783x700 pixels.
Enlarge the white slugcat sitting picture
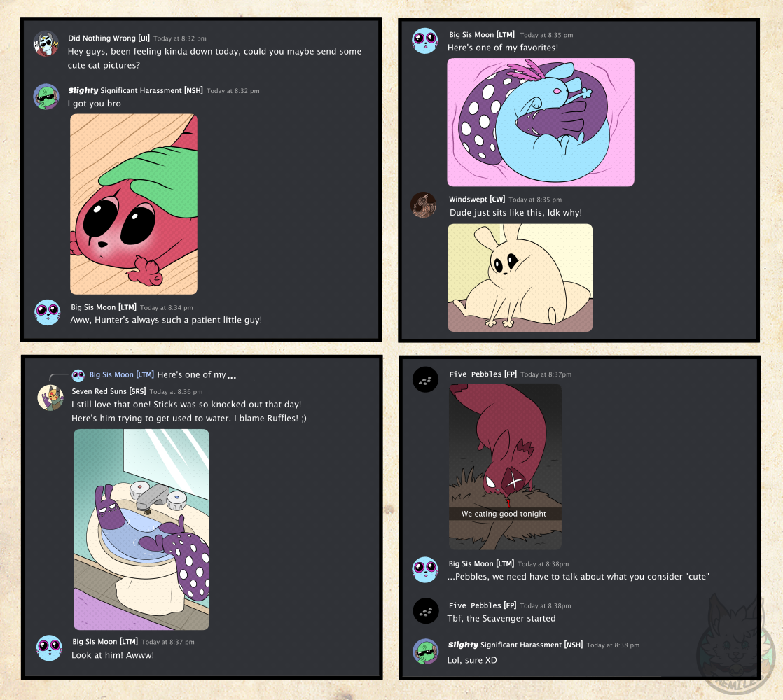pyautogui.click(x=520, y=277)
